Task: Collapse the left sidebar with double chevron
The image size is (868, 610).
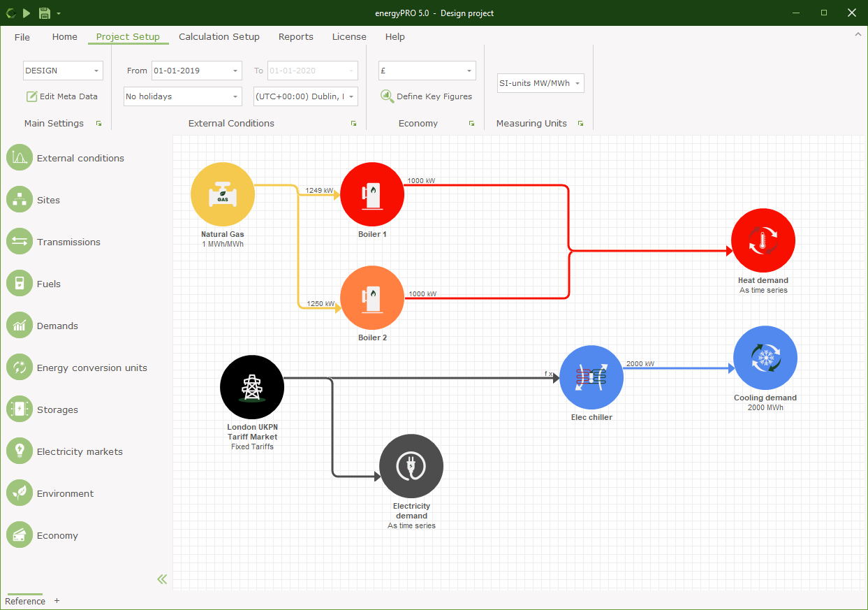Action: click(x=162, y=579)
